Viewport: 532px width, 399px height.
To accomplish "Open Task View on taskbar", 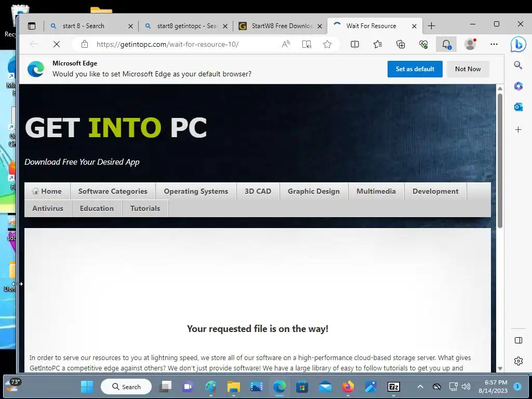I will 166,387.
